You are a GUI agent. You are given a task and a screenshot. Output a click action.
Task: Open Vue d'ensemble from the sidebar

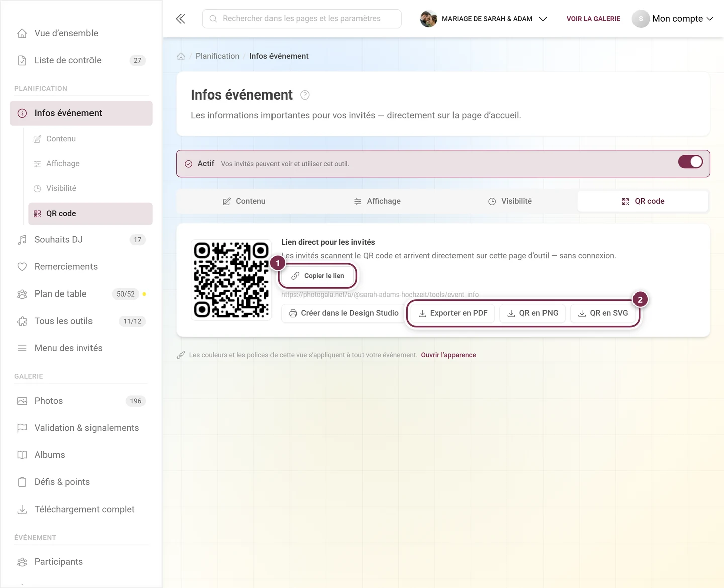(x=81, y=33)
